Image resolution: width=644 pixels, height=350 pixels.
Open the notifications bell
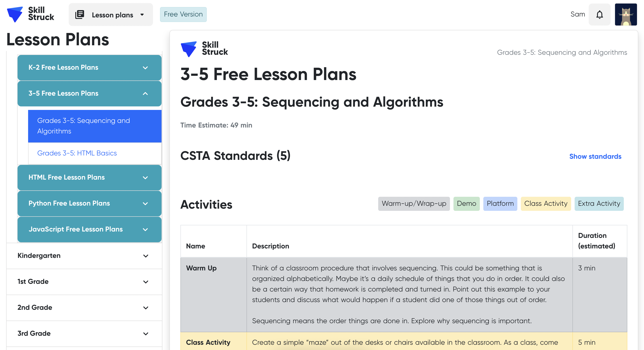point(599,15)
